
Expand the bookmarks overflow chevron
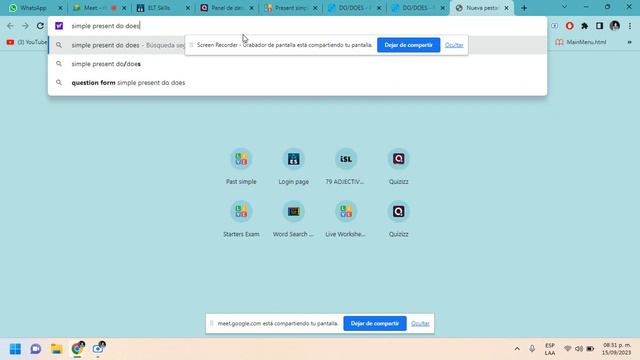629,42
